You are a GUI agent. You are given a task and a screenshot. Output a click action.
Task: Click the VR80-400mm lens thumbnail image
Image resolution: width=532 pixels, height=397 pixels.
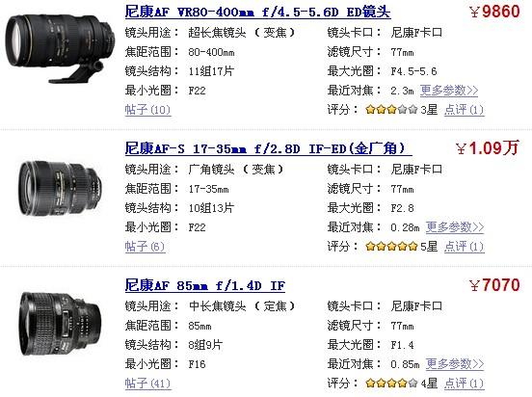pos(61,47)
